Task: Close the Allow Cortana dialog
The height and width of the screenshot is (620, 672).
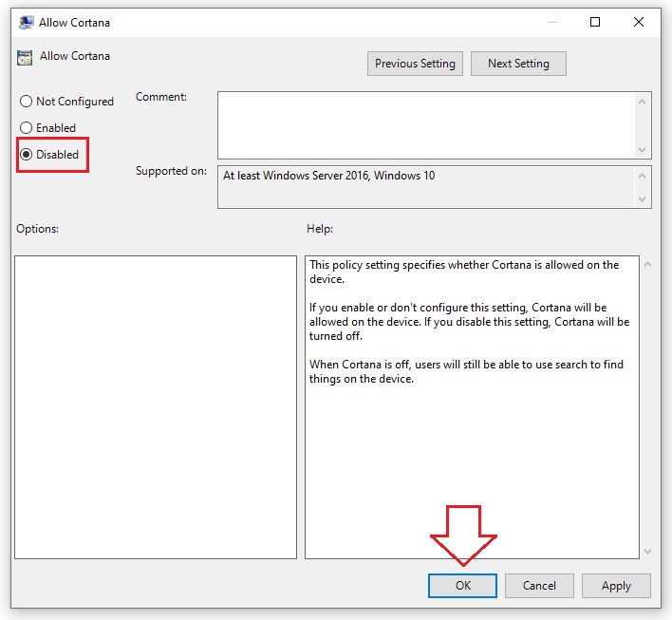Action: tap(640, 22)
